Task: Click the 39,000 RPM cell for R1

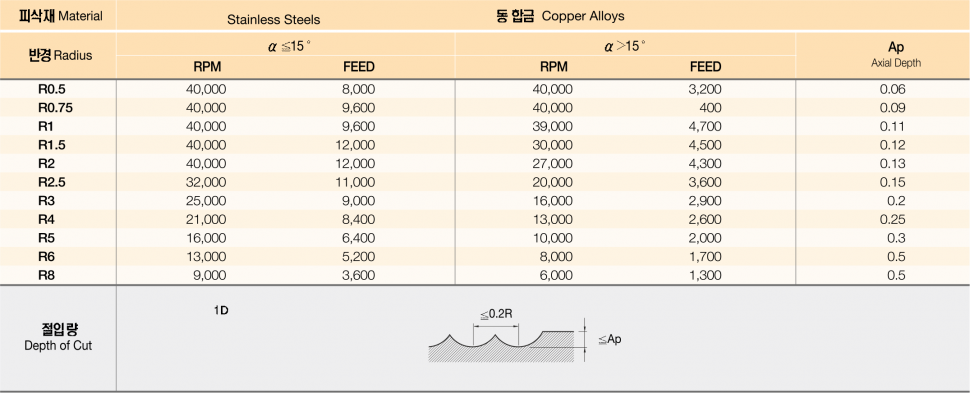Action: pyautogui.click(x=552, y=126)
